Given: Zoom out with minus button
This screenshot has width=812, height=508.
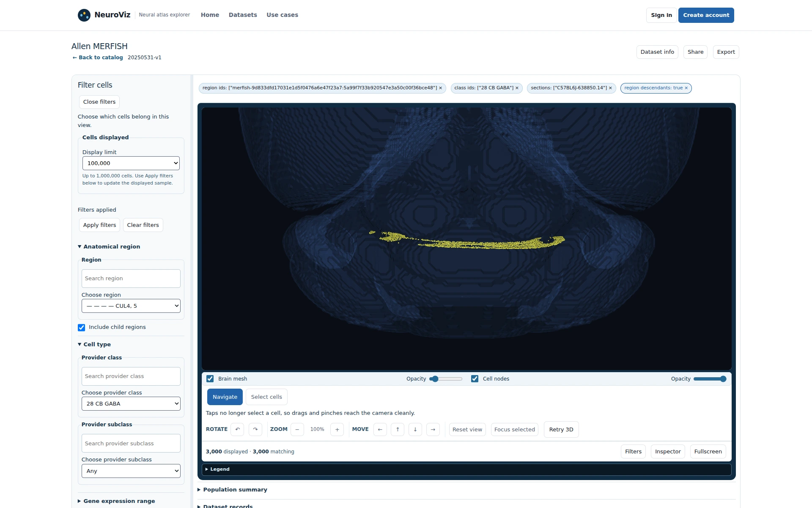Looking at the screenshot, I should tap(297, 429).
